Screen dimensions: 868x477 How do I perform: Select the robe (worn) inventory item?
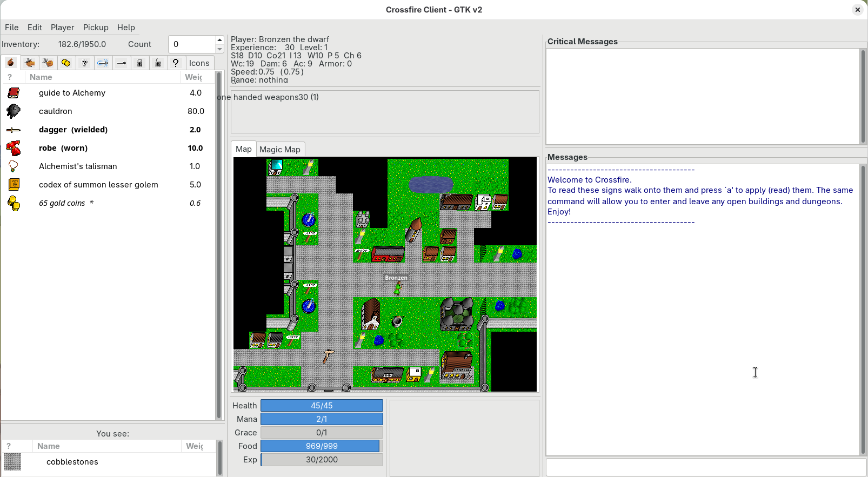(108, 148)
